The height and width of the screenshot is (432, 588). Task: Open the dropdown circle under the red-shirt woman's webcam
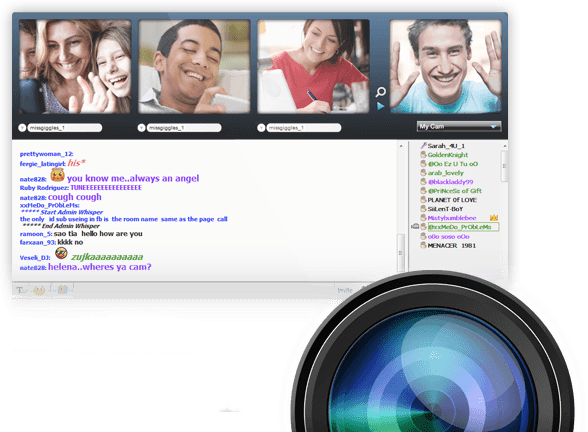click(x=261, y=128)
